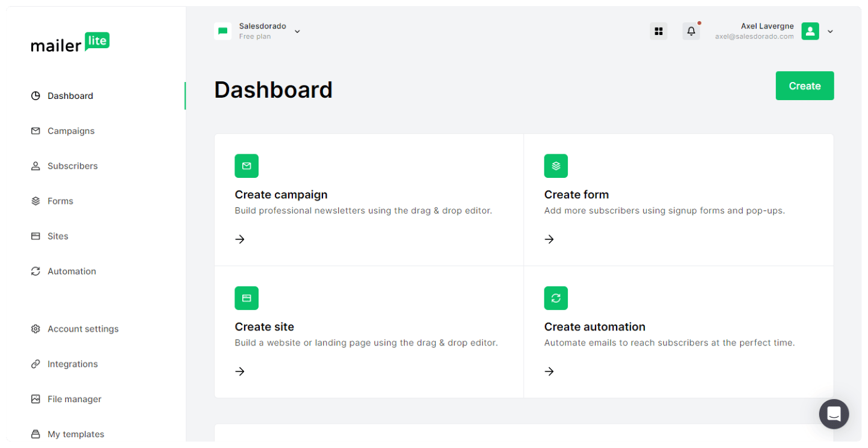Open My templates from the sidebar

click(76, 434)
